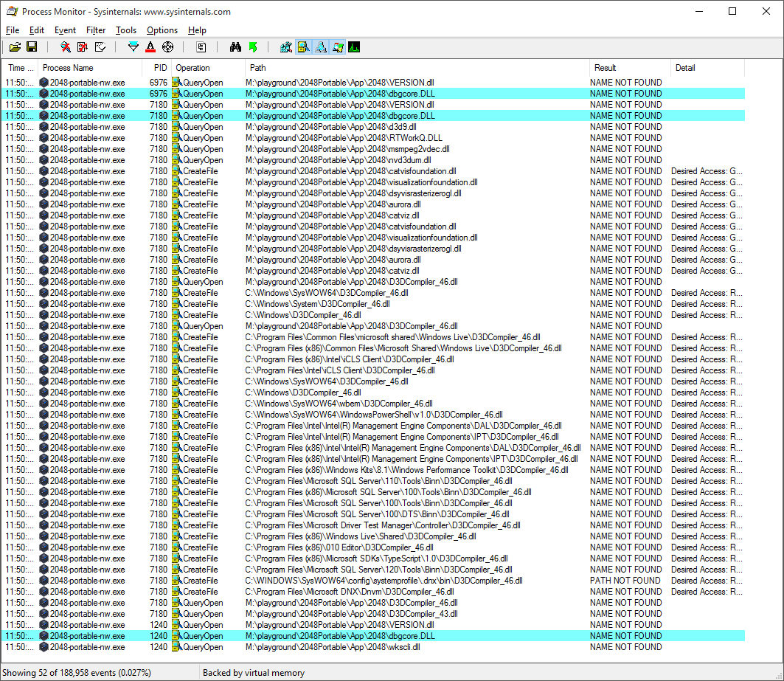Toggle Show File System Activity button
This screenshot has height=681, width=784.
[x=304, y=47]
